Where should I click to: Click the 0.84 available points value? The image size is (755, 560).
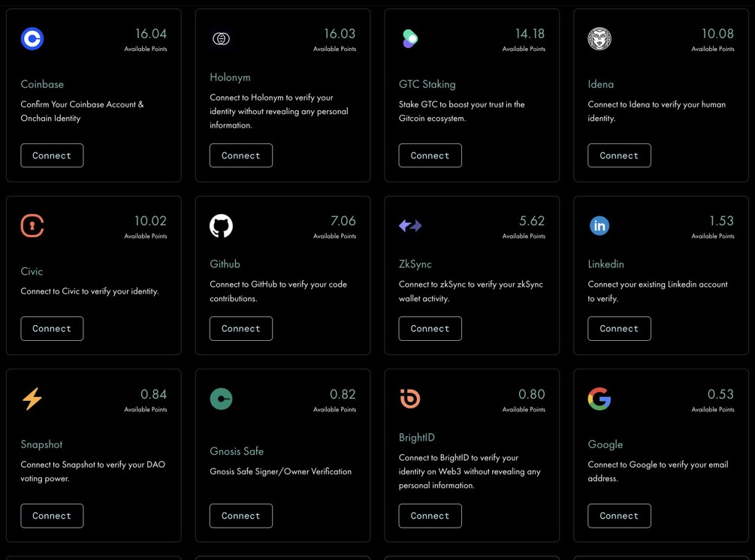[153, 394]
